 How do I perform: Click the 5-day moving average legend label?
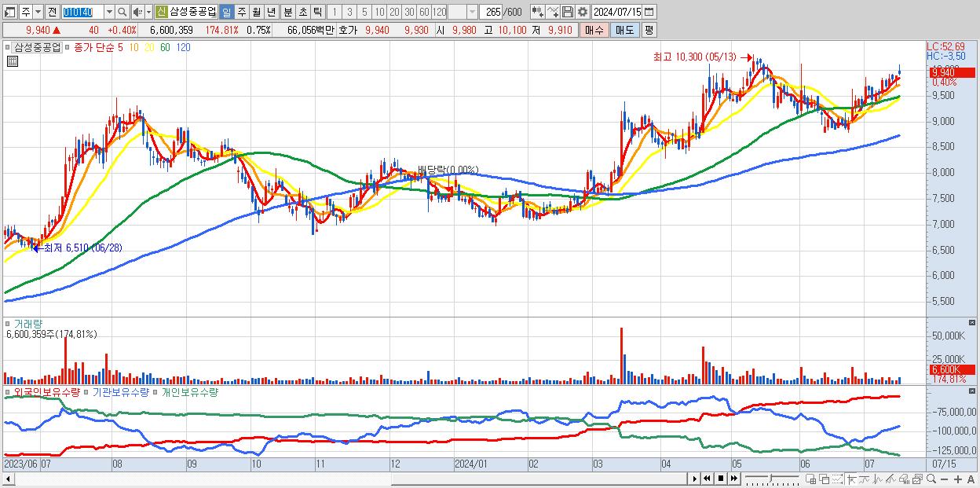(120, 48)
